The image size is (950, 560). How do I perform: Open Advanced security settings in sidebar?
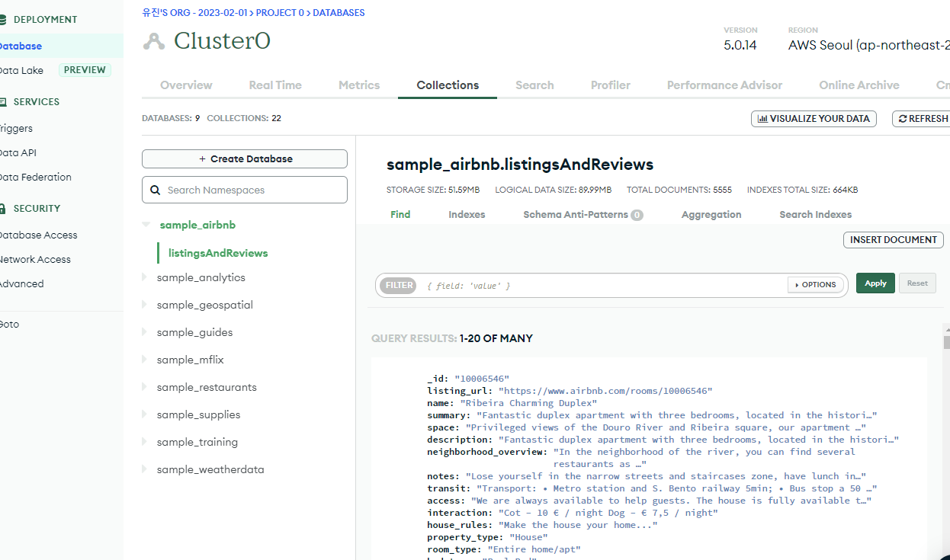pyautogui.click(x=22, y=283)
